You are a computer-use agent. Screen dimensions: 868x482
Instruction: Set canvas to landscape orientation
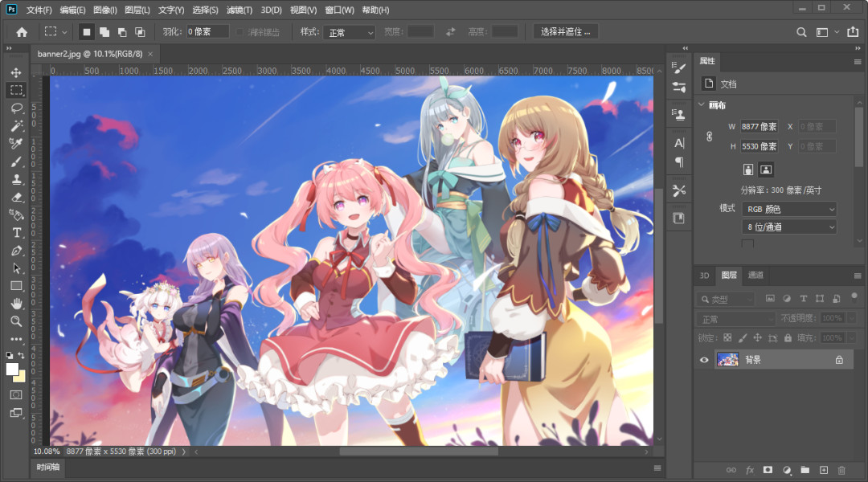pos(766,170)
